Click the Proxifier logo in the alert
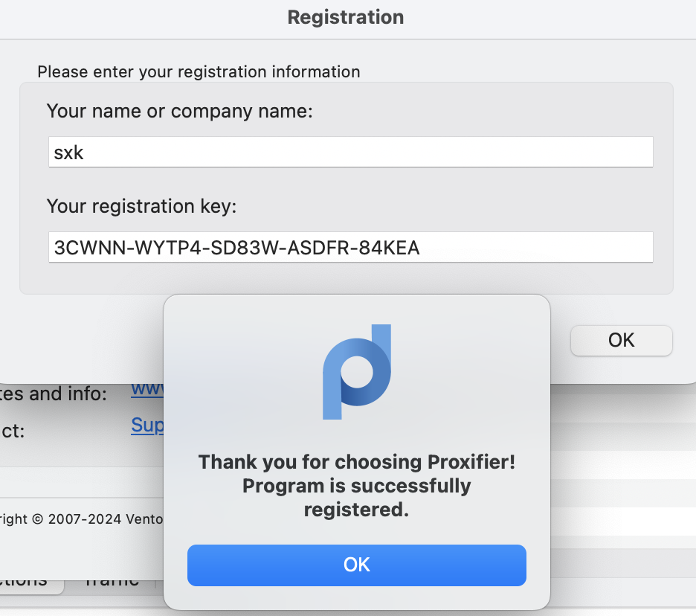Screen dimensions: 696x616 click(356, 371)
